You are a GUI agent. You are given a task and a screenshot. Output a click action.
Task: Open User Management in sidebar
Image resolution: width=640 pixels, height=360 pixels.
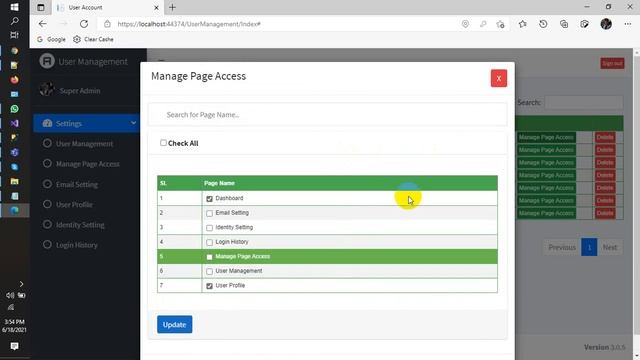tap(84, 144)
